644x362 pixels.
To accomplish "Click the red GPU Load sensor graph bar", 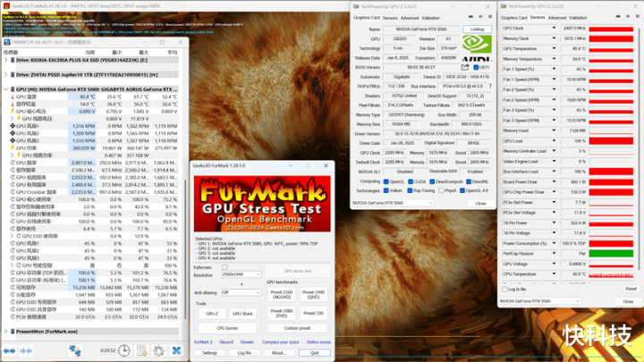I will click(x=611, y=141).
